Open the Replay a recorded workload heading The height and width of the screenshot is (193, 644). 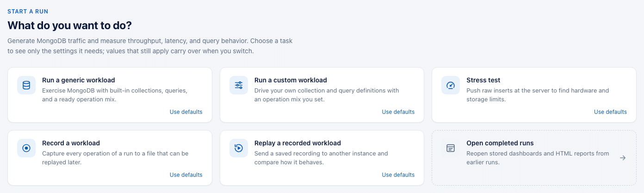297,143
